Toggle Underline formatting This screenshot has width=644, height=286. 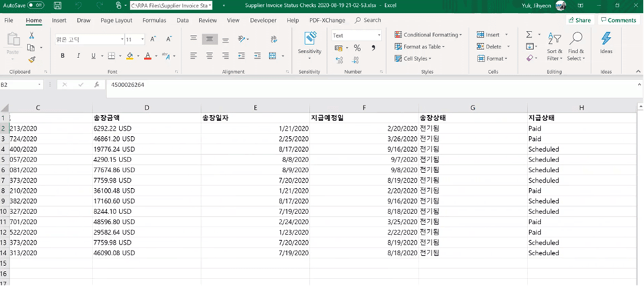pos(93,55)
